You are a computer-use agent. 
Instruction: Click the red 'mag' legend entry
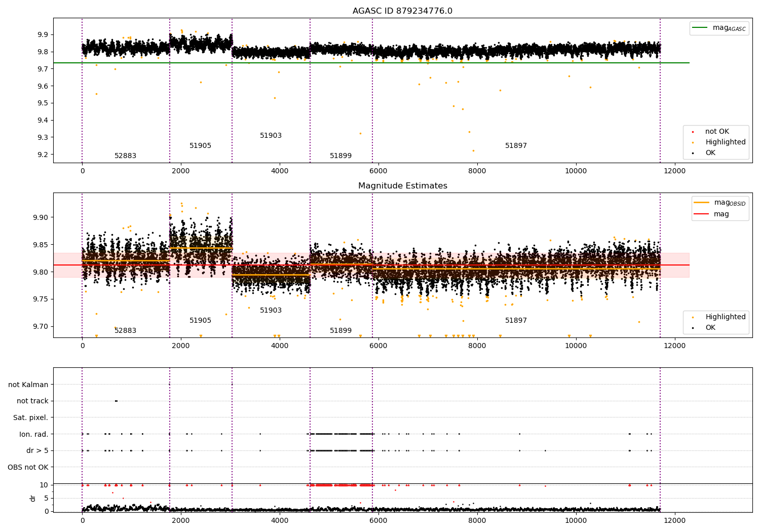click(x=711, y=214)
